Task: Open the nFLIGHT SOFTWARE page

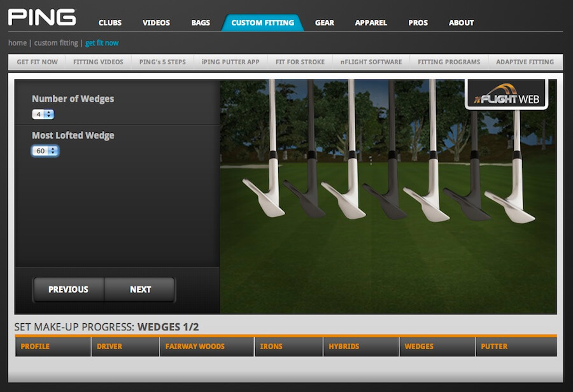Action: pyautogui.click(x=371, y=62)
